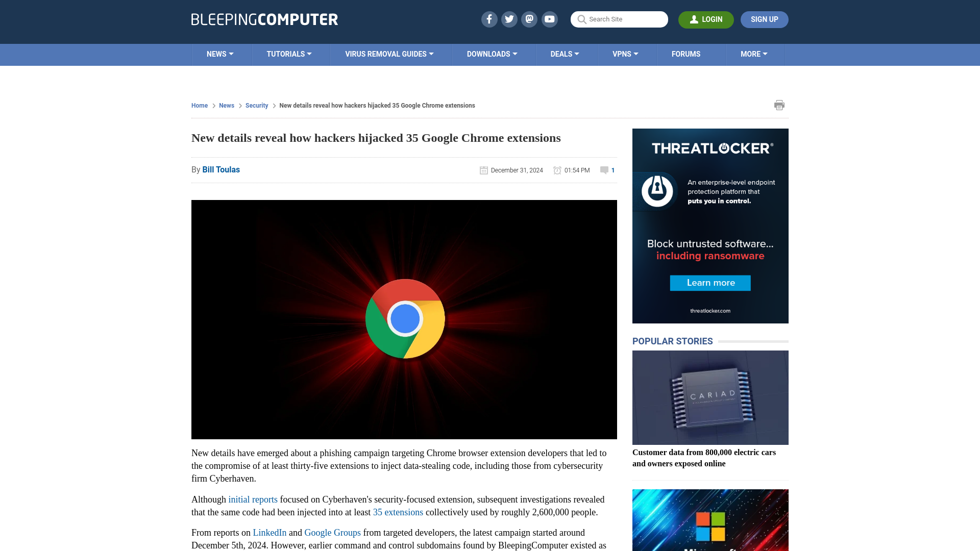Click the LOGIN button
This screenshot has height=551, width=980.
click(x=706, y=19)
